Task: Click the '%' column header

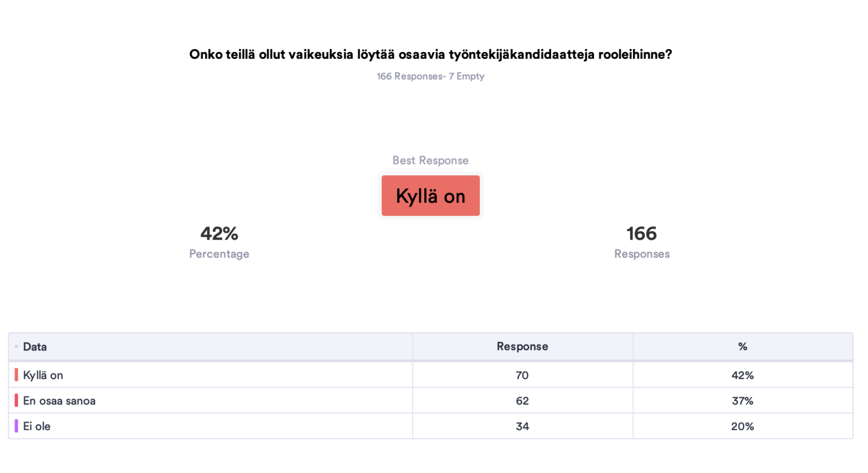Action: pos(743,346)
